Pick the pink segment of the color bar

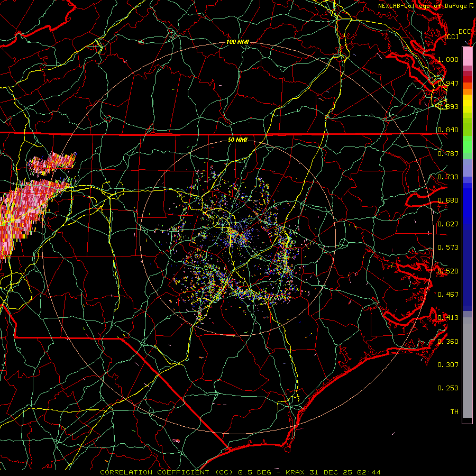tap(467, 57)
